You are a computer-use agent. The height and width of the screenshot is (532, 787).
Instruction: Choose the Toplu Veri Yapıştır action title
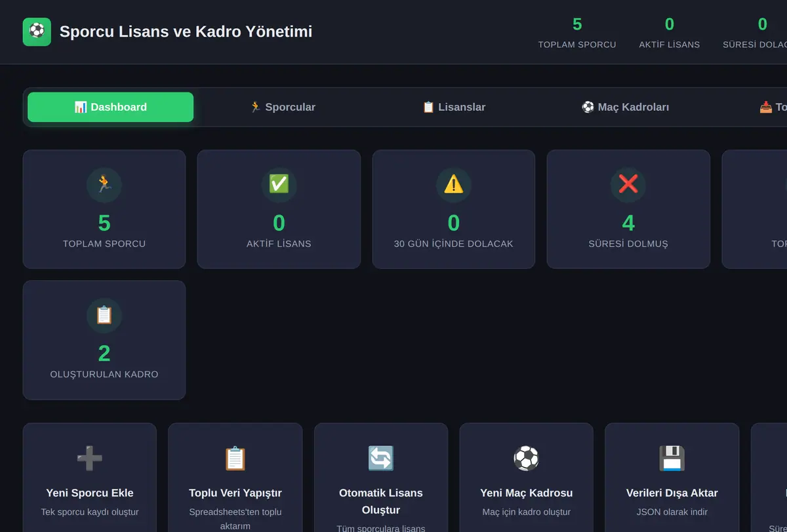(x=235, y=493)
